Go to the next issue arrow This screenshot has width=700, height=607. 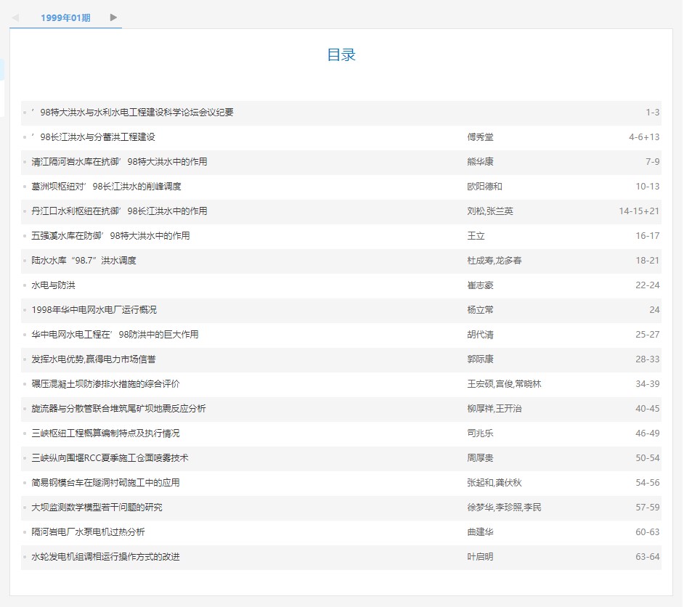pyautogui.click(x=113, y=17)
